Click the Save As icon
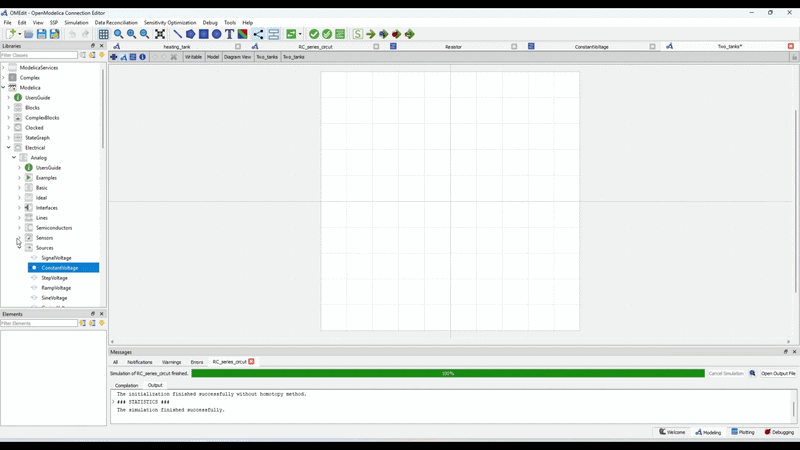800x450 pixels. [x=55, y=34]
